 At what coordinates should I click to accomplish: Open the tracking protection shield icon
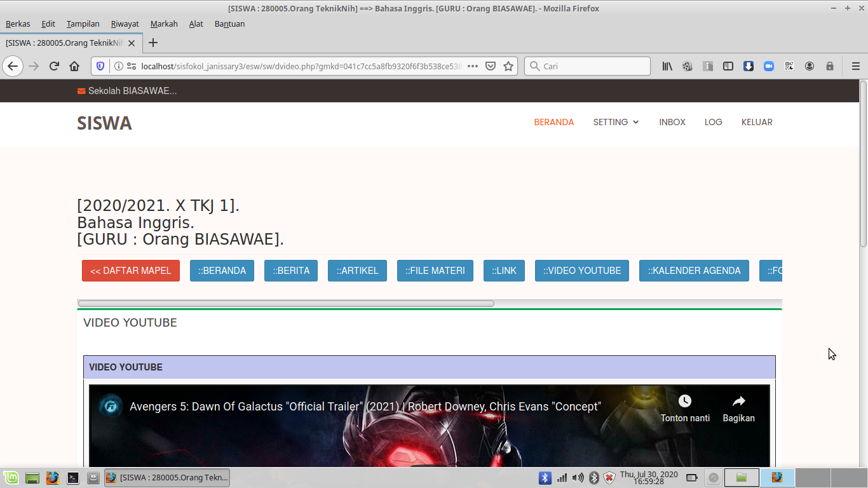coord(100,66)
